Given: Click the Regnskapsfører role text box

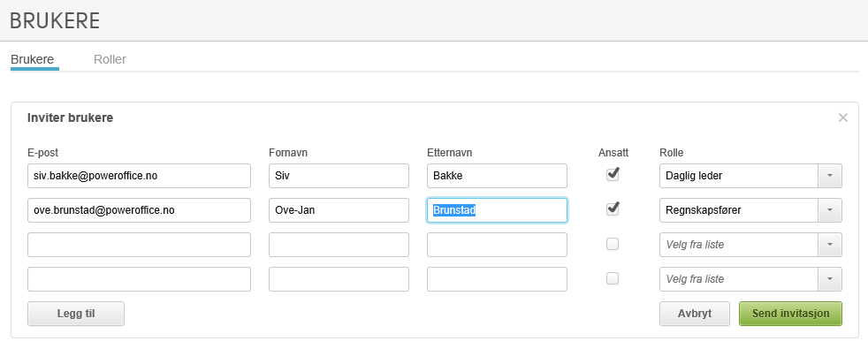Looking at the screenshot, I should (738, 210).
